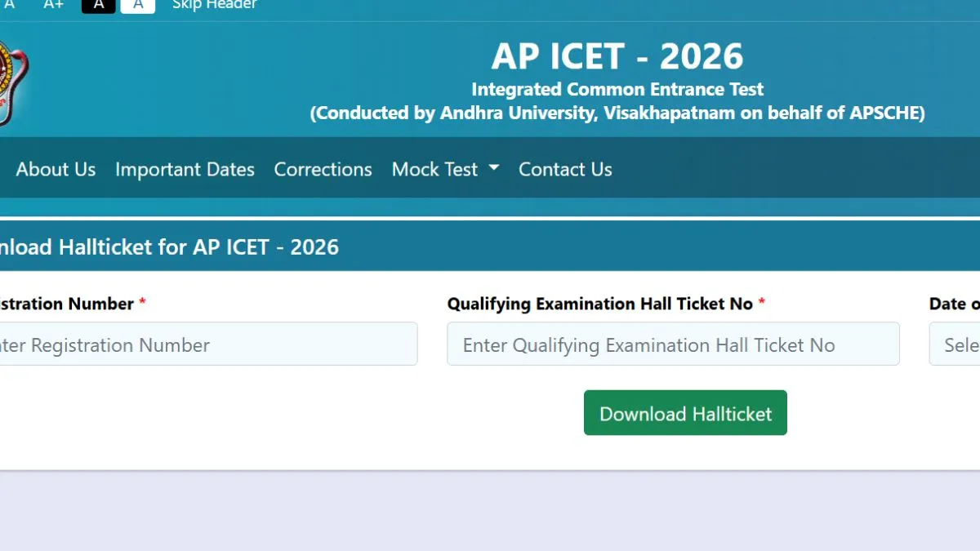
Task: Follow the Skip Header link
Action: point(214,5)
